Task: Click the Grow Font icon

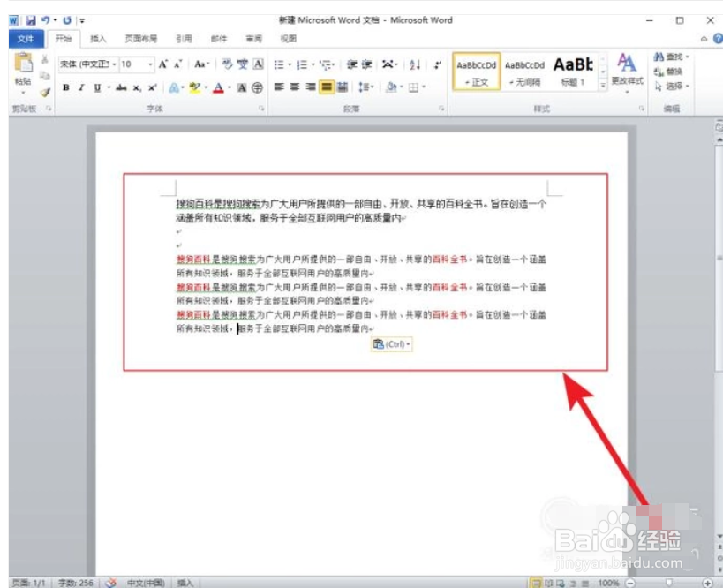Action: pyautogui.click(x=162, y=64)
